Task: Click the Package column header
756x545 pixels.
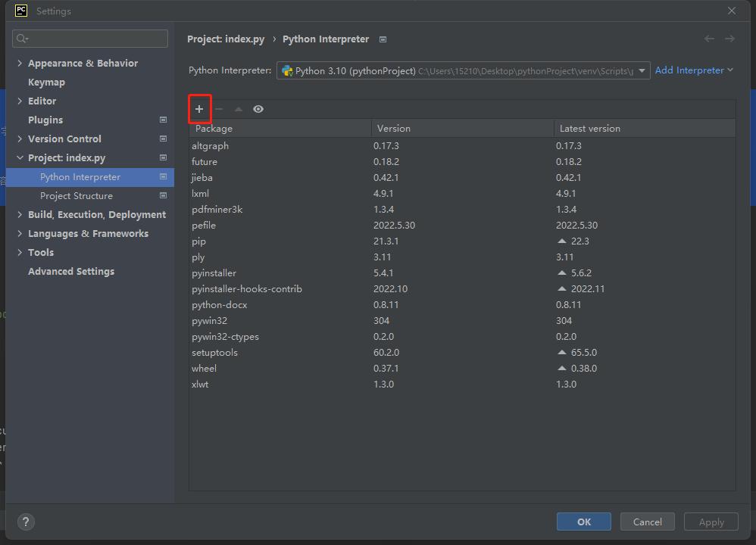Action: click(280, 128)
